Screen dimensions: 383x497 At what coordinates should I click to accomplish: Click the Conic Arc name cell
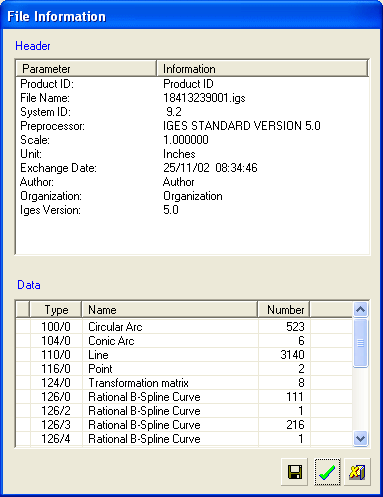(x=170, y=341)
